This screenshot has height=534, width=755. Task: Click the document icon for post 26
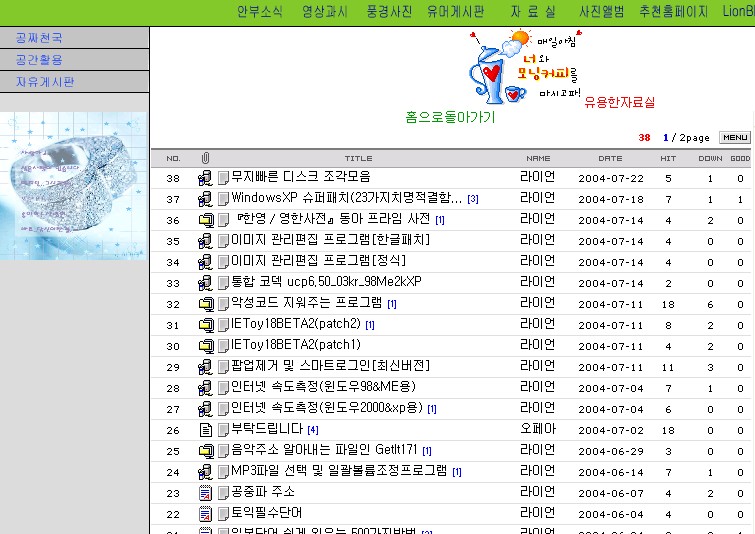pyautogui.click(x=205, y=429)
